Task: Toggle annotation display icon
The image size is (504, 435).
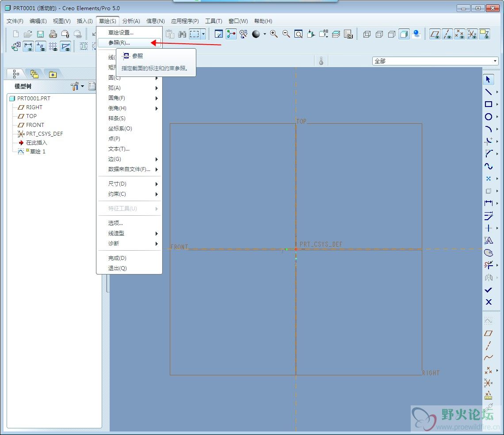Action: [x=485, y=34]
